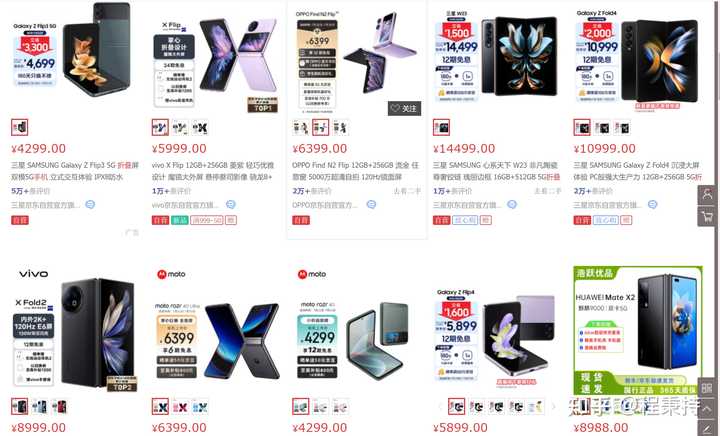Open the shopping cart icon in right sidebar
Viewport: 720px width, 436px height.
[x=708, y=216]
